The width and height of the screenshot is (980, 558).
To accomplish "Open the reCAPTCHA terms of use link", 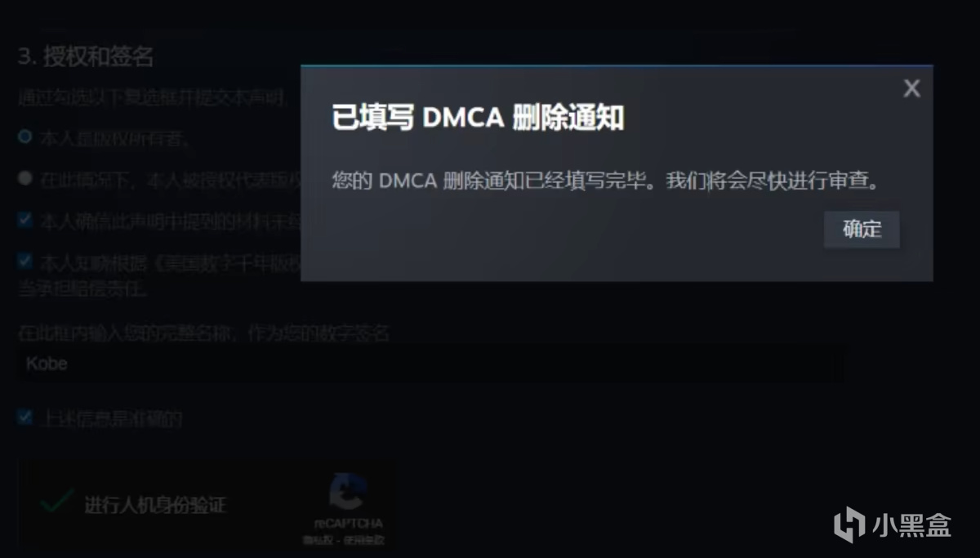I will 365,540.
